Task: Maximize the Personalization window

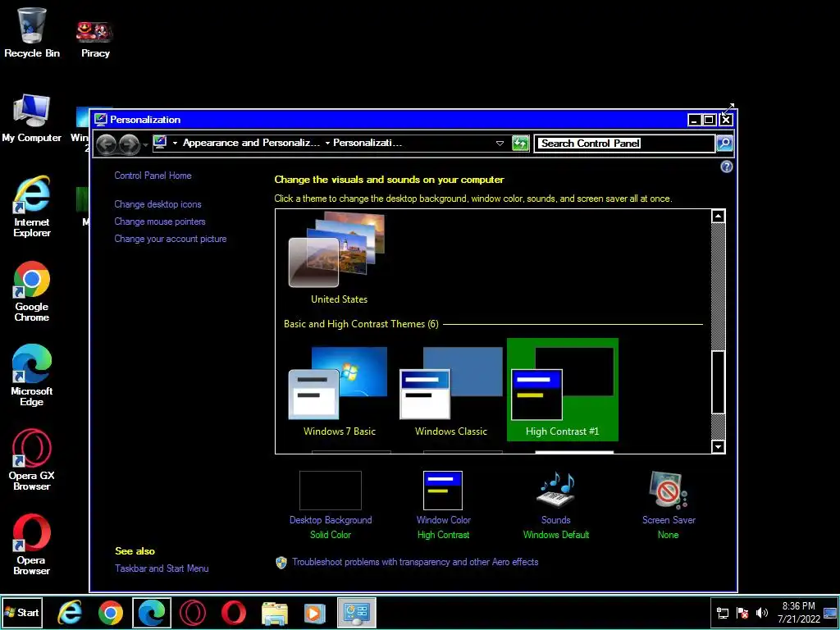Action: pyautogui.click(x=709, y=120)
